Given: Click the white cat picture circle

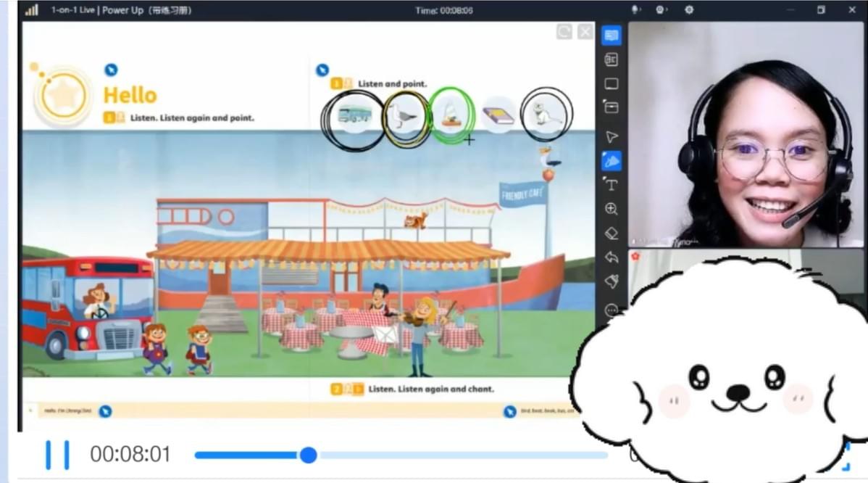Looking at the screenshot, I should [x=545, y=115].
